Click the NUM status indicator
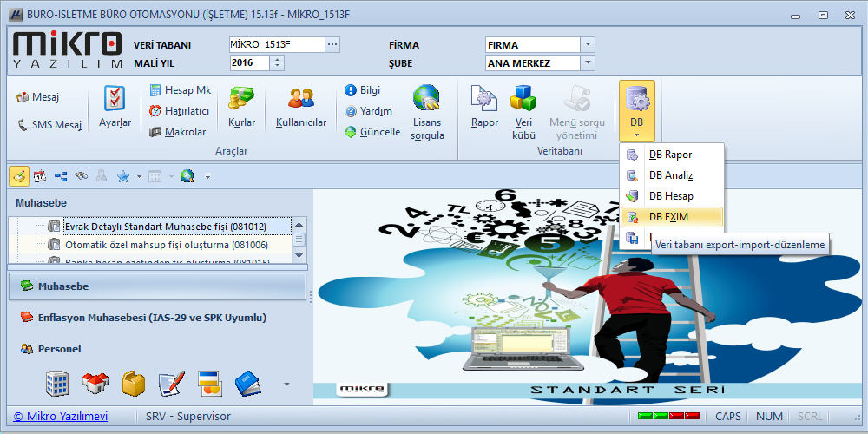 [x=769, y=417]
